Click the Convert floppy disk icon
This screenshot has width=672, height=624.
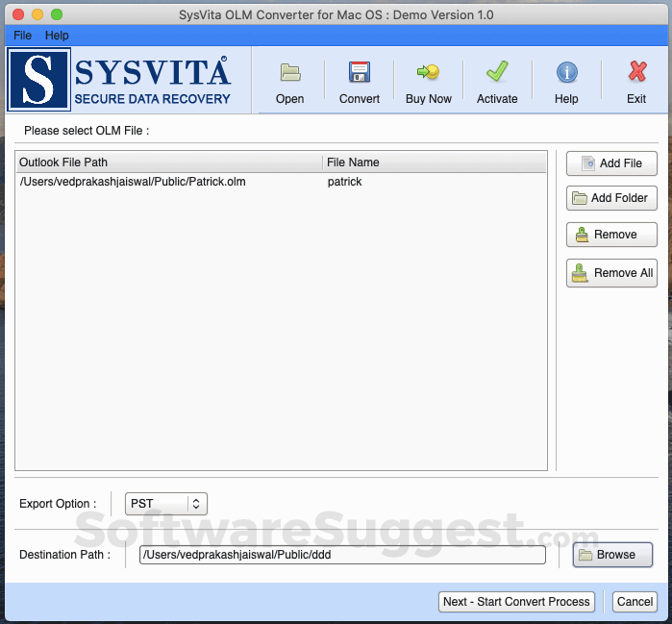tap(360, 72)
